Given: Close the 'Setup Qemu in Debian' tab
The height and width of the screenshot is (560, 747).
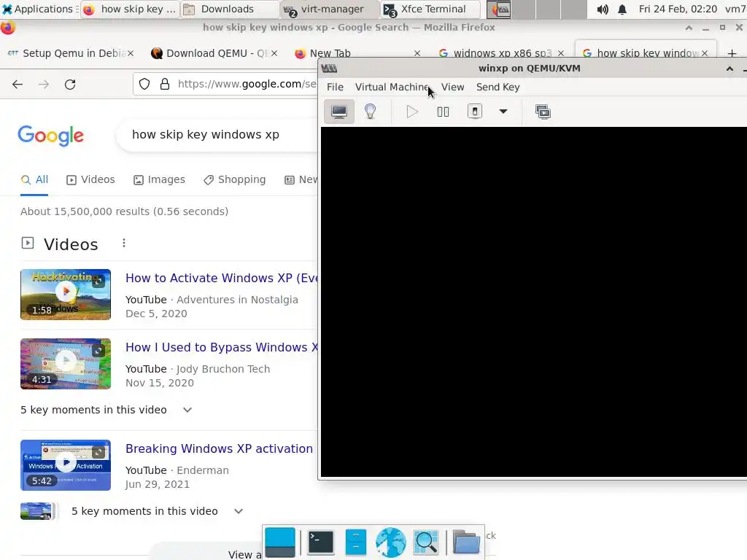Looking at the screenshot, I should point(131,53).
